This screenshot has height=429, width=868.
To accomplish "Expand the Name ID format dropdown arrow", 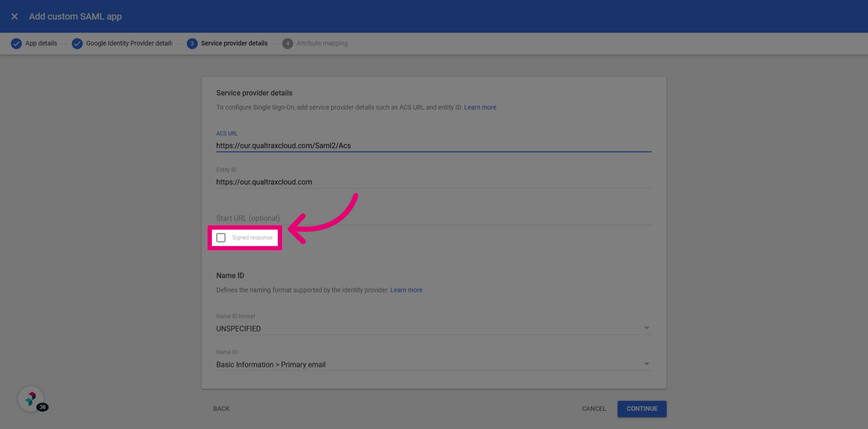I will pyautogui.click(x=646, y=328).
